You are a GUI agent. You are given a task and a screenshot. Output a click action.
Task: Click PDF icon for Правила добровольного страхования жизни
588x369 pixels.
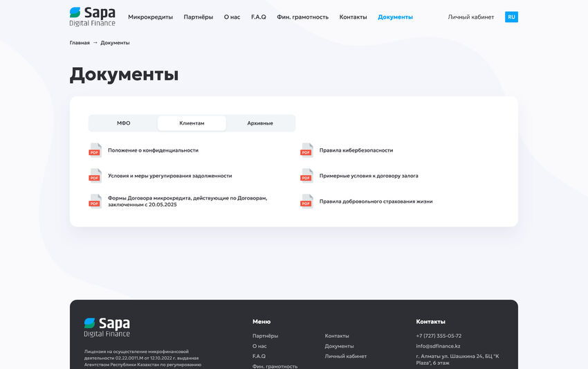pyautogui.click(x=306, y=201)
